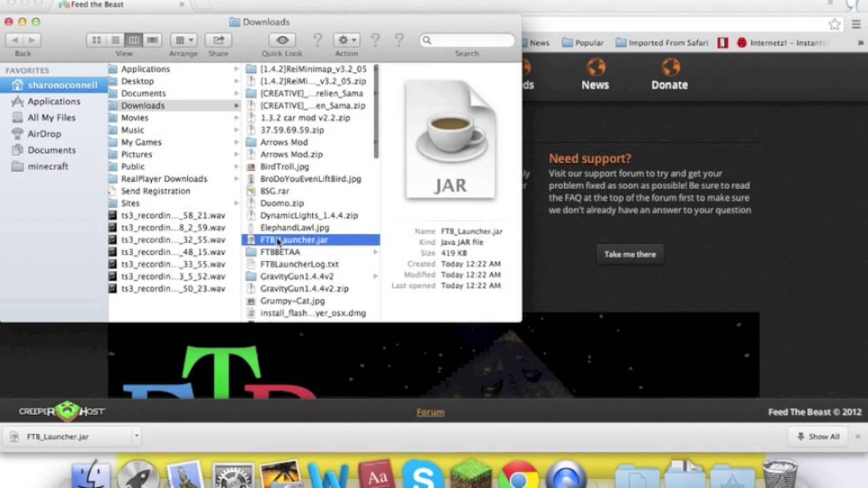
Task: Expand the Sites folder arrow
Action: [x=237, y=203]
